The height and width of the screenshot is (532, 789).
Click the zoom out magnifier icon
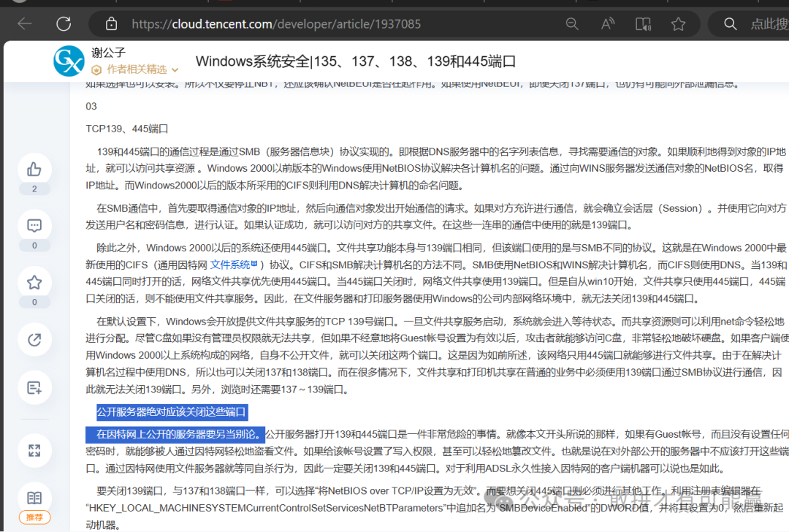coord(572,24)
